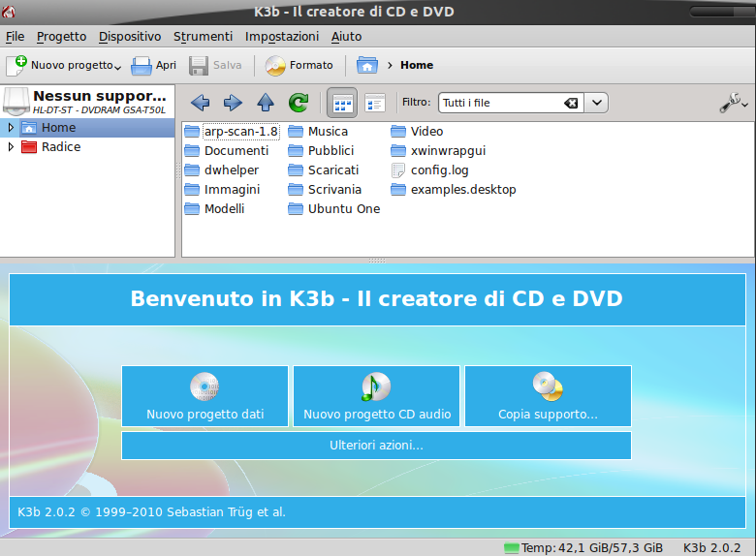This screenshot has height=556, width=756.
Task: Open the File menu
Action: [x=15, y=37]
